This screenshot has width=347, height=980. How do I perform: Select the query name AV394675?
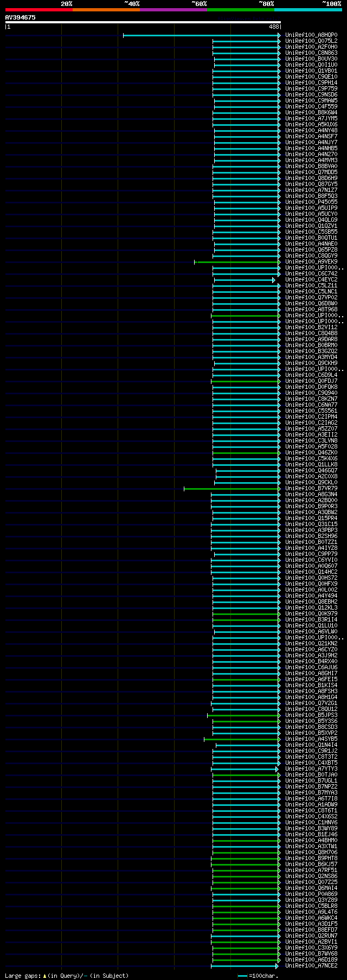tap(21, 17)
